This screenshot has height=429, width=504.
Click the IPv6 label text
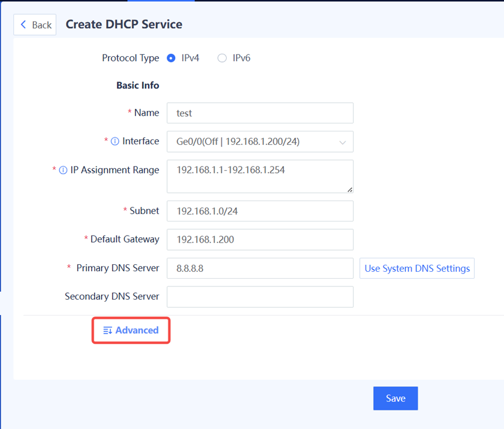pos(241,58)
